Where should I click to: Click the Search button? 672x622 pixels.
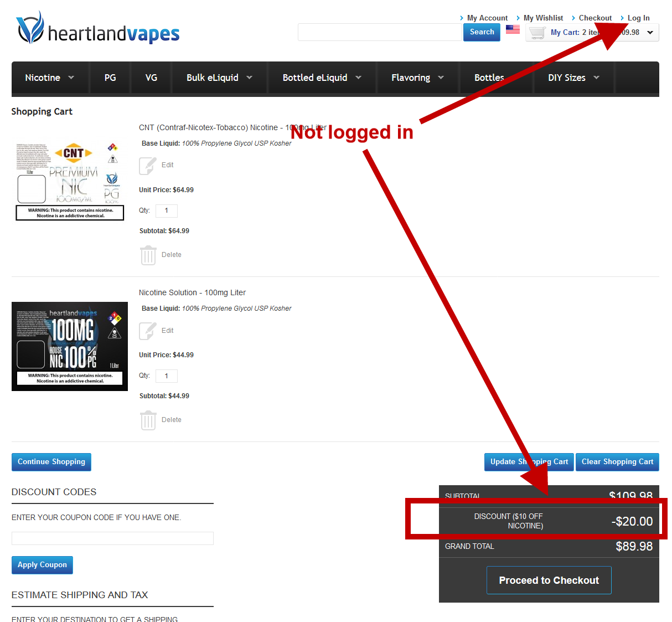tap(482, 32)
